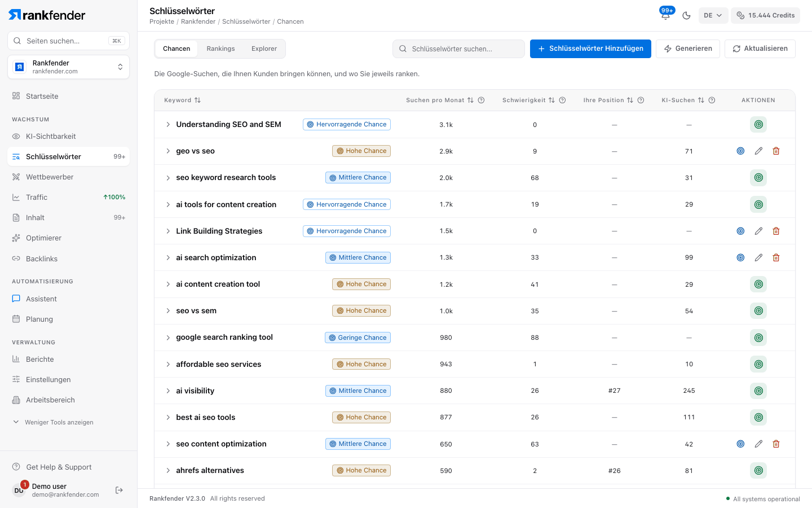This screenshot has height=508, width=812.
Task: Sort by KI-Suchen column
Action: pos(683,100)
